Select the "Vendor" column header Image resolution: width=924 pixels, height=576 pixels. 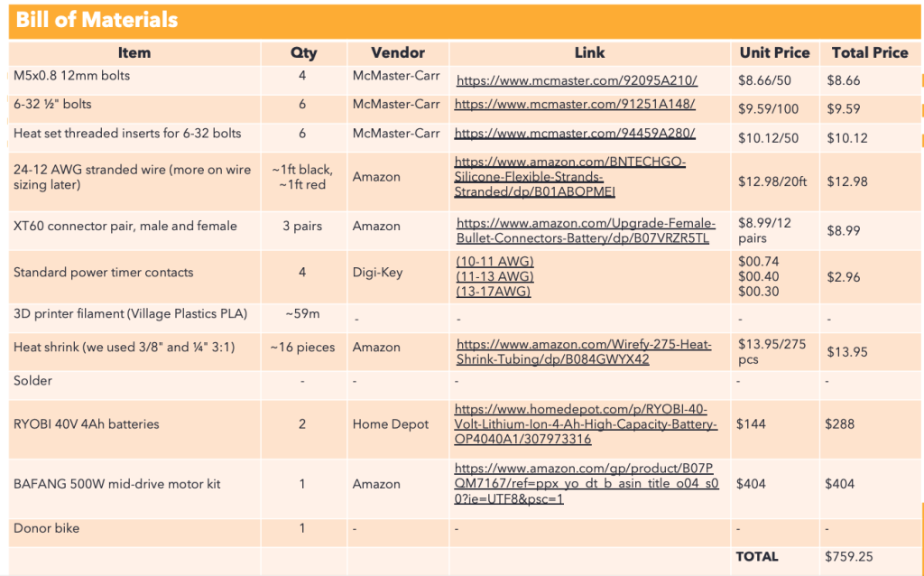[x=398, y=53]
